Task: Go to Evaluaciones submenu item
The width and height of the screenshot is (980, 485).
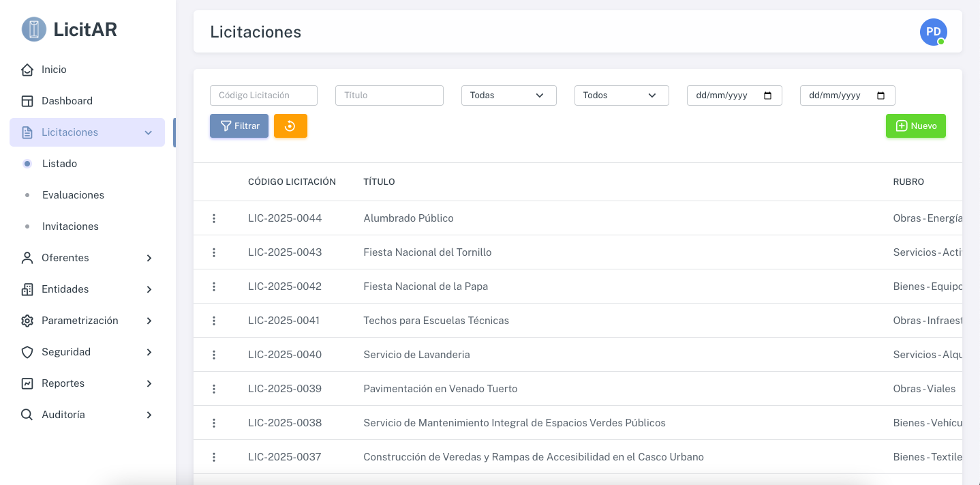Action: pos(73,195)
